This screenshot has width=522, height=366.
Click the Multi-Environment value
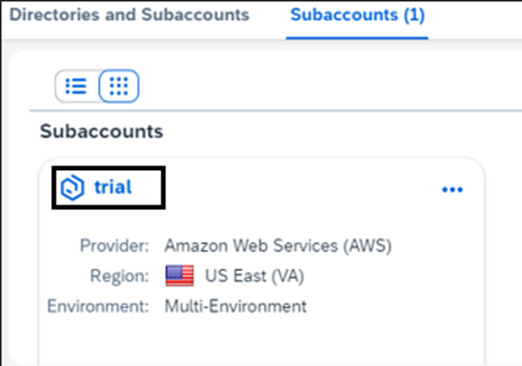[236, 306]
